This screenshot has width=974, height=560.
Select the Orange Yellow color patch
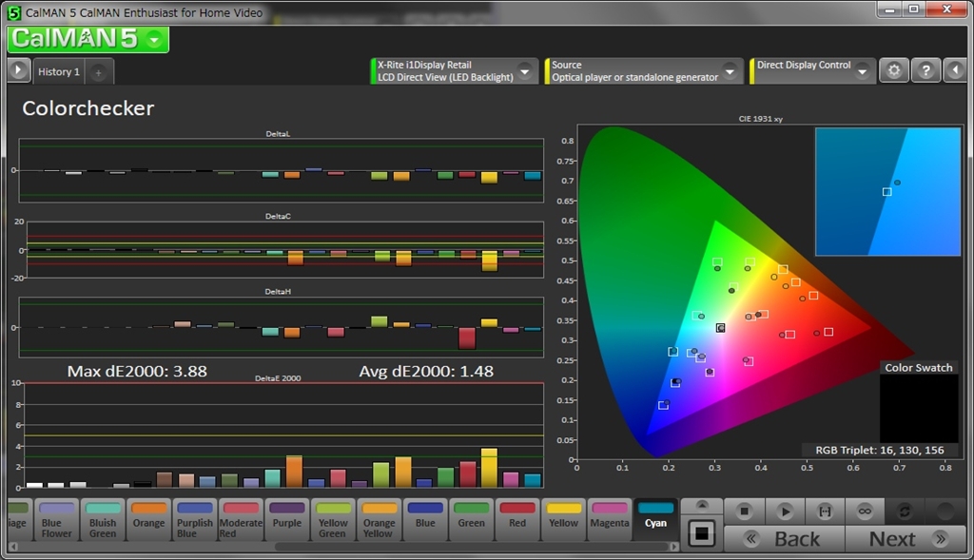click(x=379, y=519)
